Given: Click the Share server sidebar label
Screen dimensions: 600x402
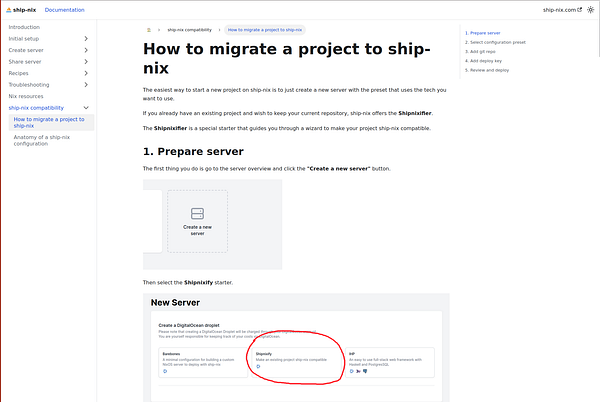Looking at the screenshot, I should 25,62.
